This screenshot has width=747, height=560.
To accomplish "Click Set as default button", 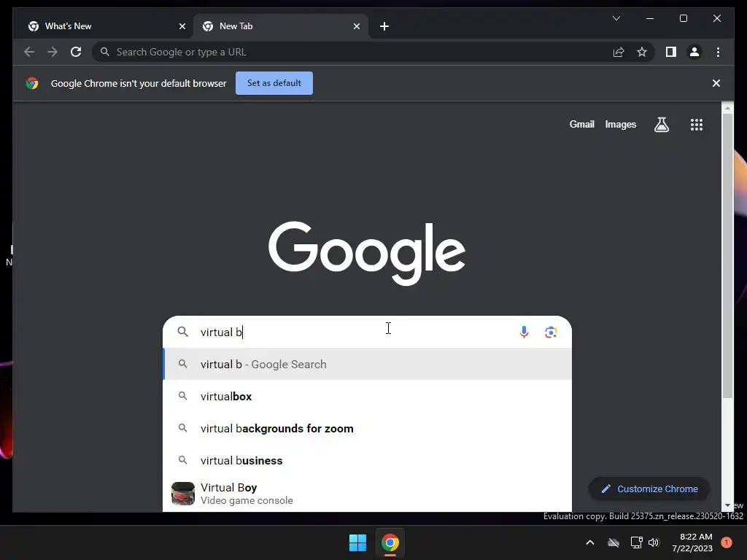I will (274, 83).
